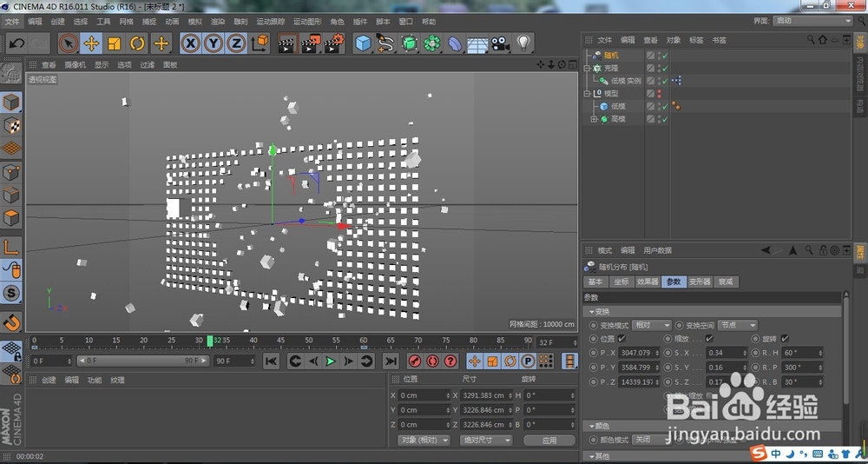868x464 pixels.
Task: Switch to Model mode cube icon
Action: click(11, 102)
